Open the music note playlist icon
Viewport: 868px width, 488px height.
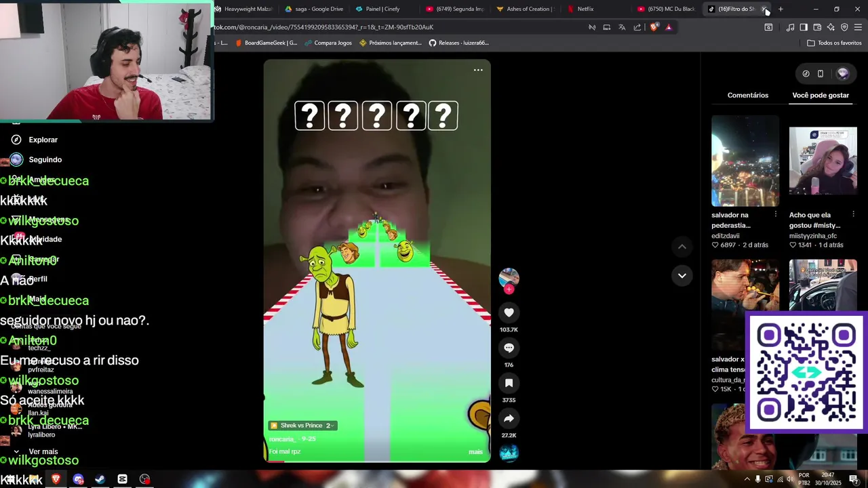click(790, 27)
